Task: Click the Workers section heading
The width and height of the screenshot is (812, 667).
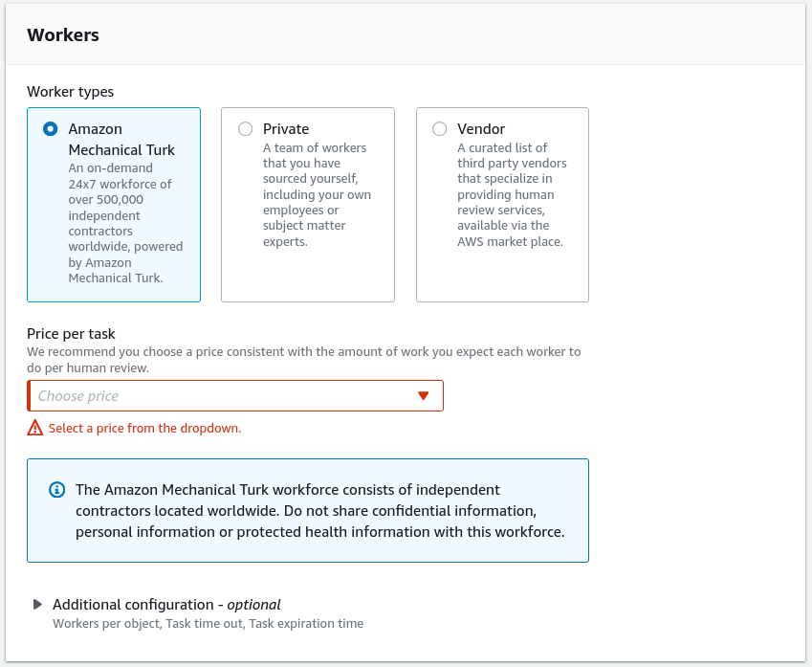Action: pyautogui.click(x=63, y=34)
